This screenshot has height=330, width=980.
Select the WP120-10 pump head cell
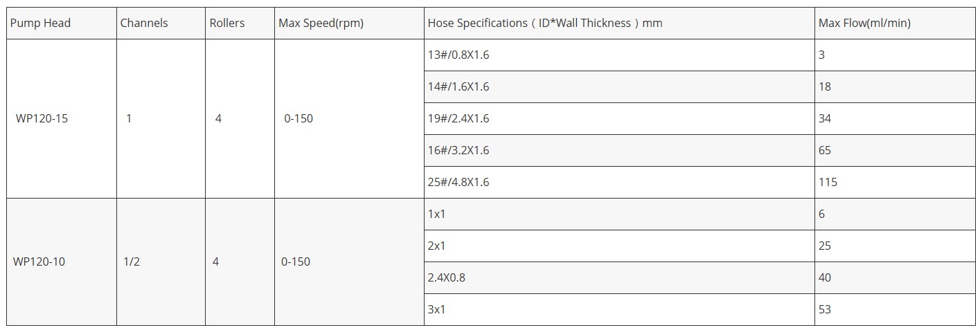click(x=39, y=262)
